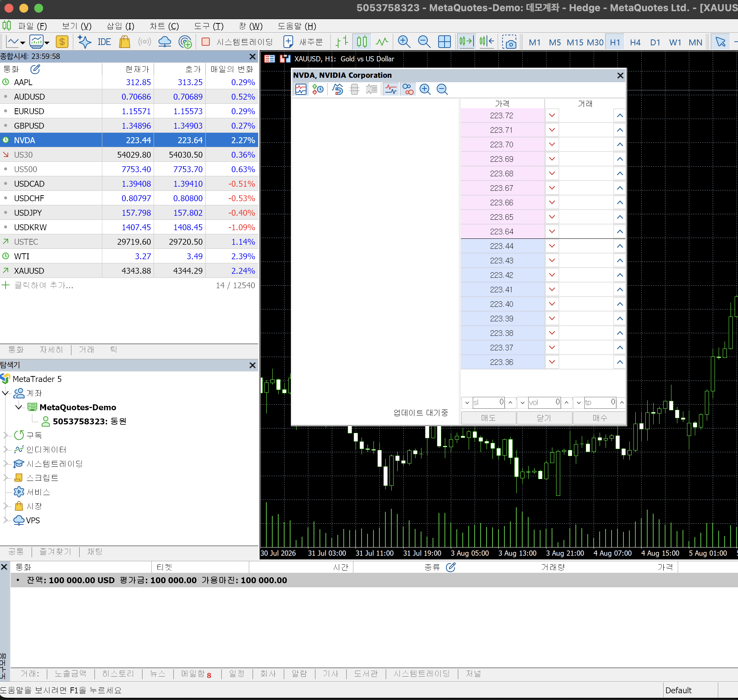Screen dimensions: 738x700
Task: Toggle the volume circles icon in NVDA window
Action: (408, 90)
